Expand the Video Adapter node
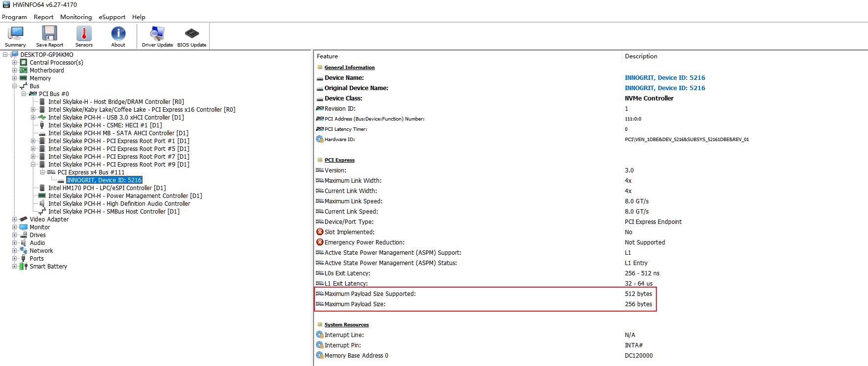The image size is (868, 366). (14, 220)
